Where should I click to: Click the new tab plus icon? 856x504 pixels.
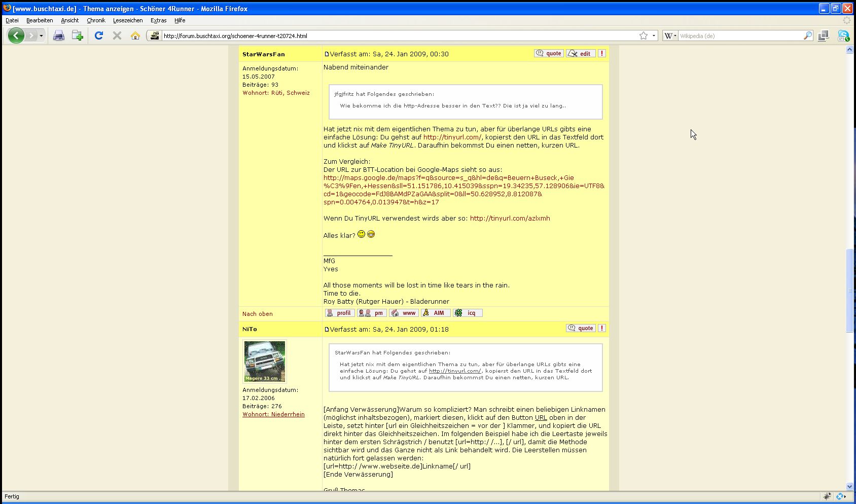point(78,35)
